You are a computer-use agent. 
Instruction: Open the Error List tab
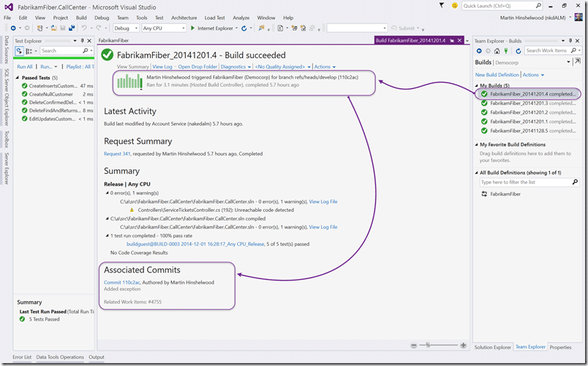22,357
